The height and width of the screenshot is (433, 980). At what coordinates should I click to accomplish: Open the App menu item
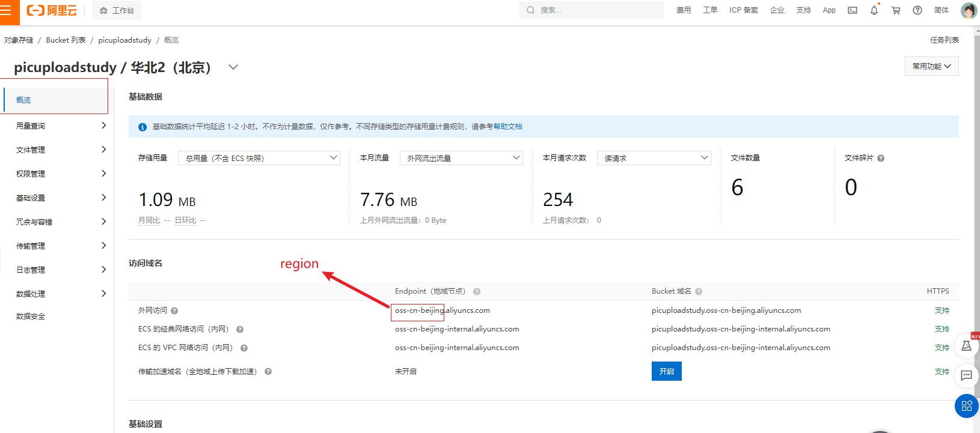point(829,10)
